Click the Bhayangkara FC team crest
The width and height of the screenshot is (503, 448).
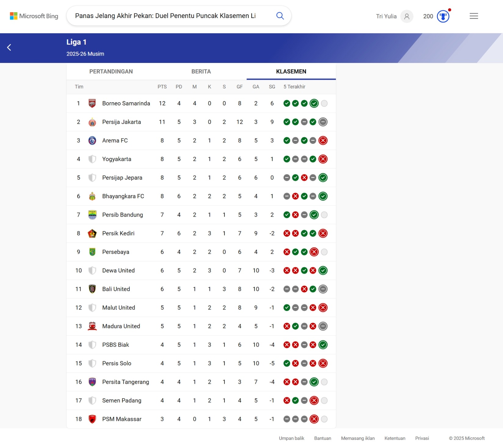coord(92,196)
